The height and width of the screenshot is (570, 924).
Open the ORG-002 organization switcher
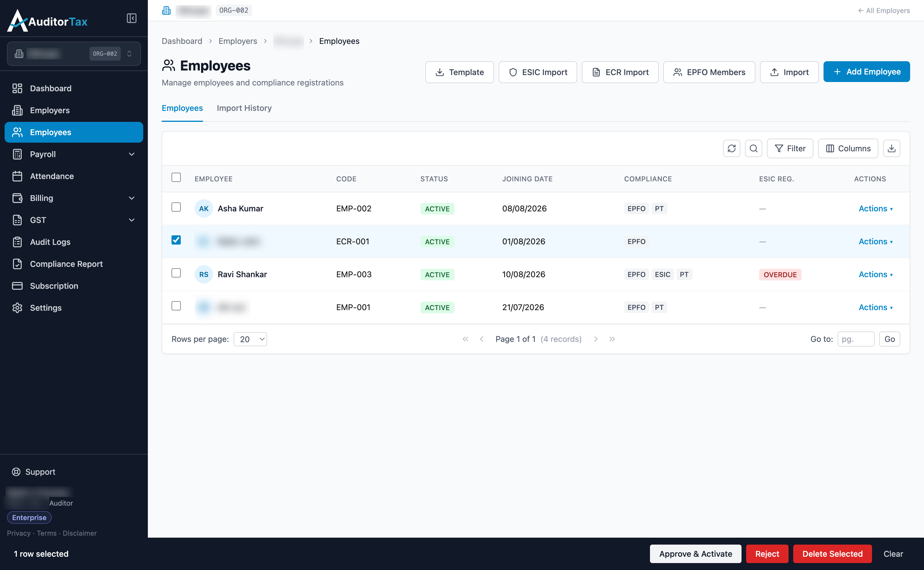click(x=74, y=53)
